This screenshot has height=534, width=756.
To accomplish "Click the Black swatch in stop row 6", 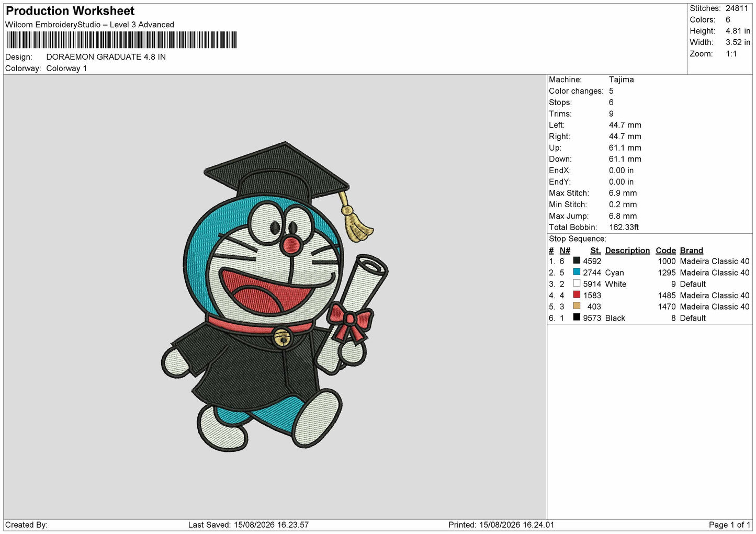I will [577, 317].
